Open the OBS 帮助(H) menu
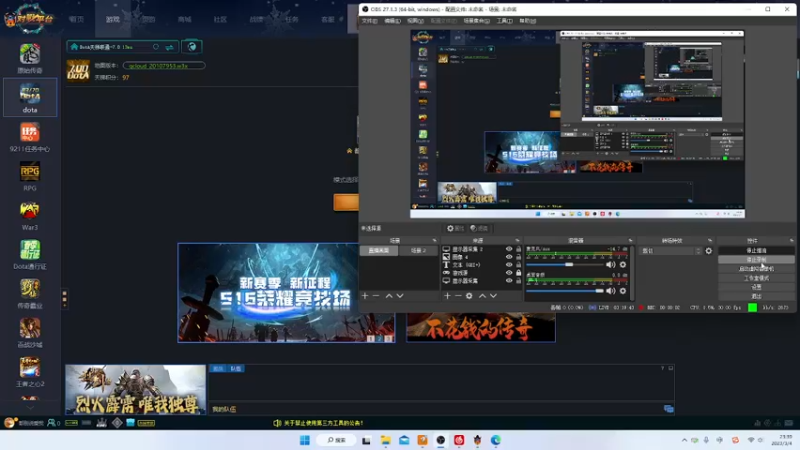The image size is (800, 450). (x=528, y=21)
